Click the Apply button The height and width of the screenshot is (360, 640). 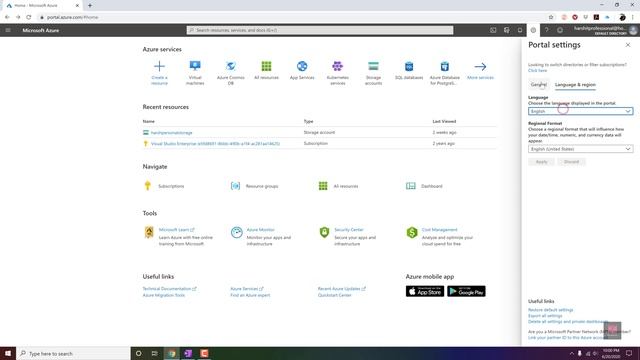(x=541, y=162)
